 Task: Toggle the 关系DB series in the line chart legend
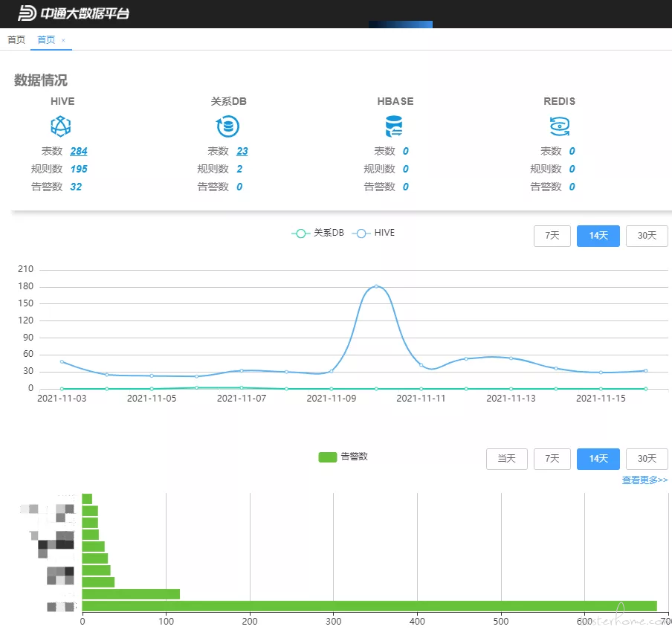(x=317, y=233)
